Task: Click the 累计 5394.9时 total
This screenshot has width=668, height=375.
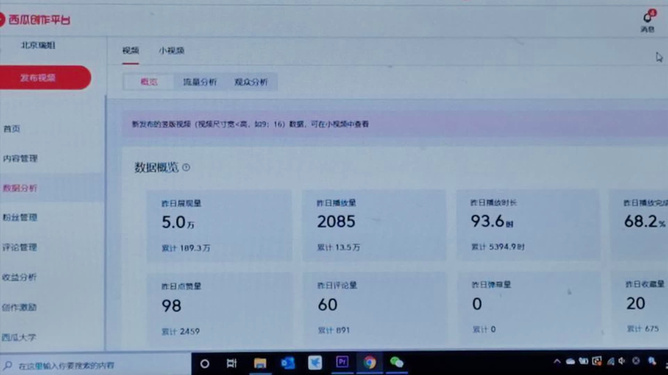Action: tap(498, 247)
